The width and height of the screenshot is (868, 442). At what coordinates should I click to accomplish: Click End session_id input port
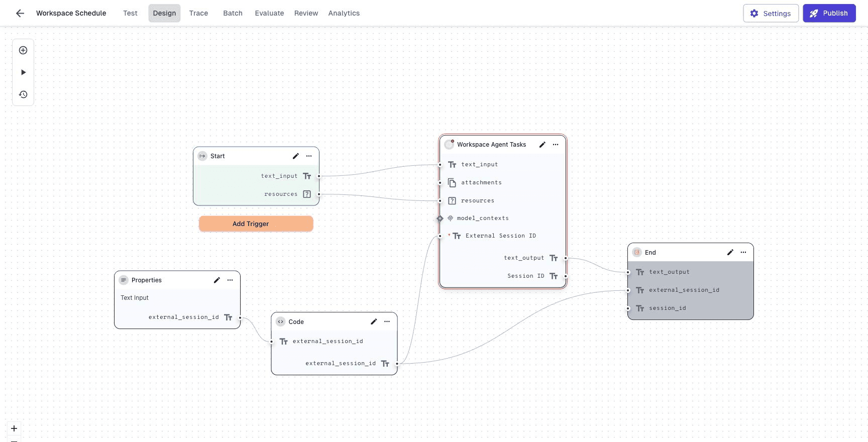pos(628,308)
